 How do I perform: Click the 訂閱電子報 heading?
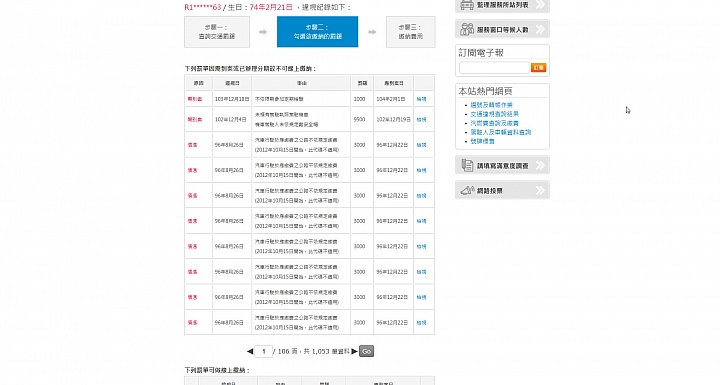[x=481, y=53]
